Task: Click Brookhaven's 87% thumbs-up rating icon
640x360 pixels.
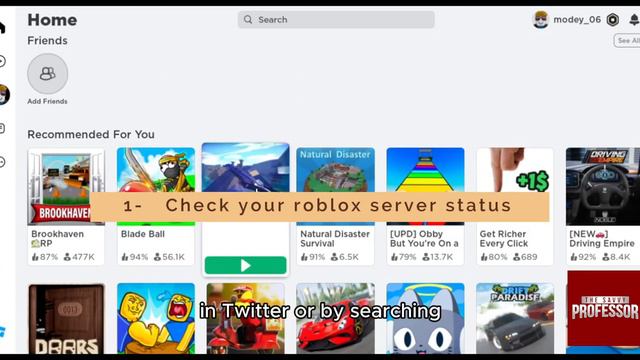Action: tap(35, 257)
